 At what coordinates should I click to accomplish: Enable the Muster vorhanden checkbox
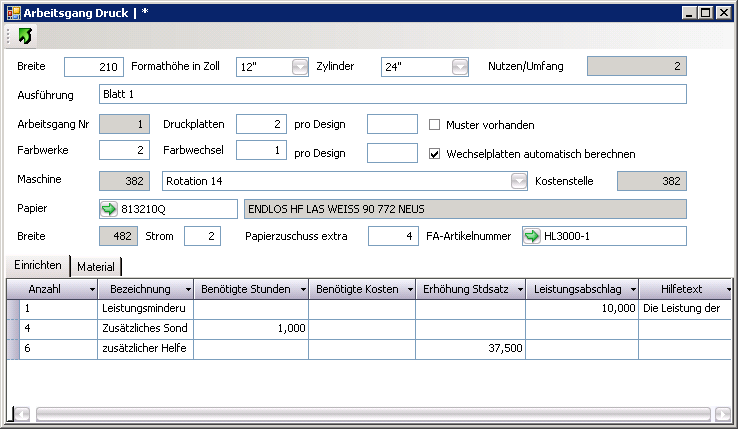click(x=435, y=125)
